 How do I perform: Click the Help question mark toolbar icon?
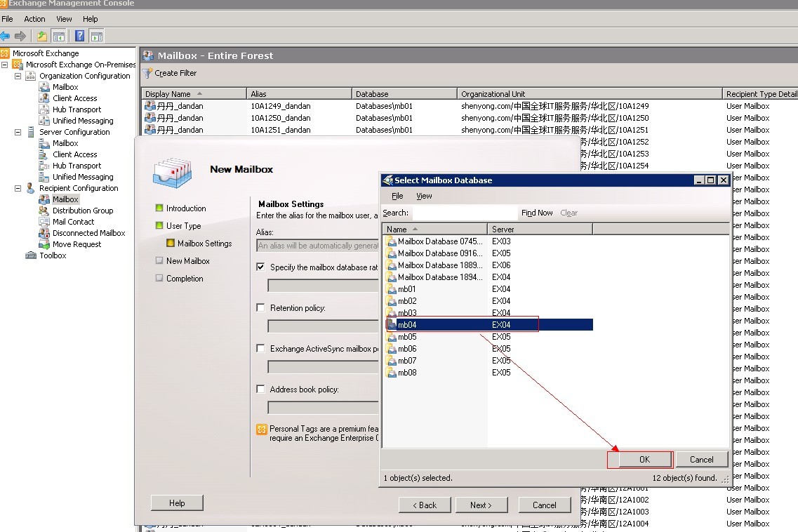(x=80, y=36)
